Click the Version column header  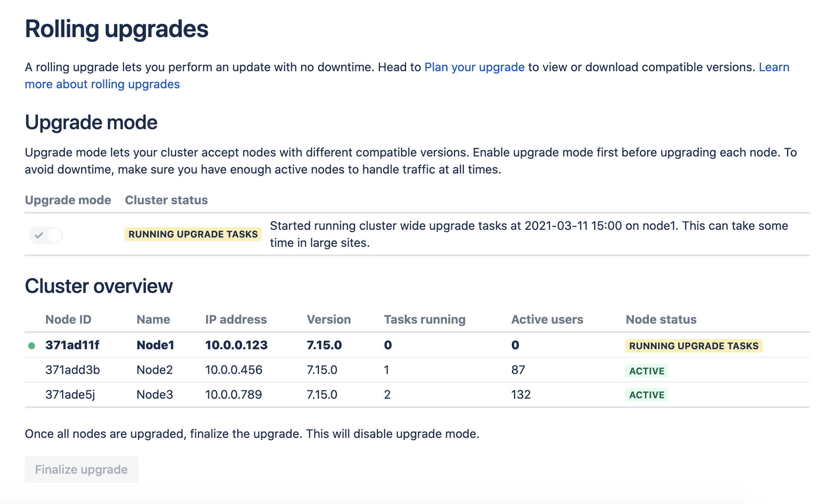(x=328, y=320)
